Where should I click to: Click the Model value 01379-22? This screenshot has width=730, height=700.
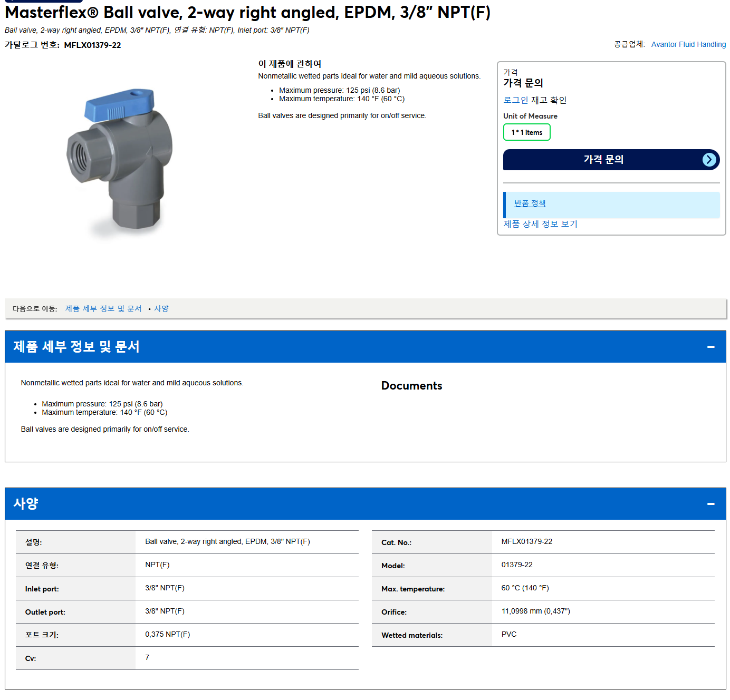pyautogui.click(x=516, y=565)
